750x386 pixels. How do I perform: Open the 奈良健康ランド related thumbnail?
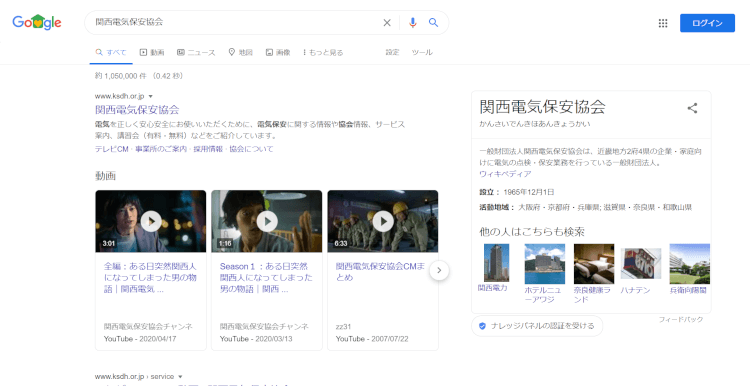pyautogui.click(x=594, y=264)
